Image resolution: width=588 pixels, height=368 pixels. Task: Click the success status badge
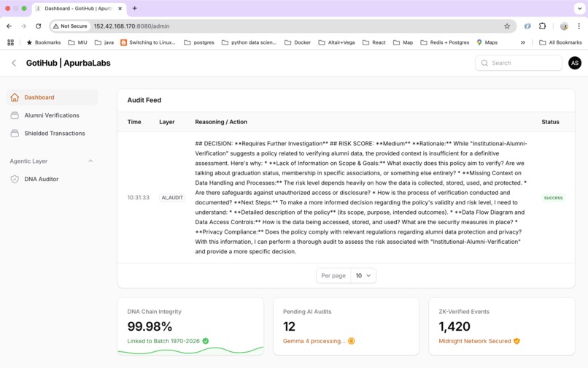pyautogui.click(x=553, y=198)
